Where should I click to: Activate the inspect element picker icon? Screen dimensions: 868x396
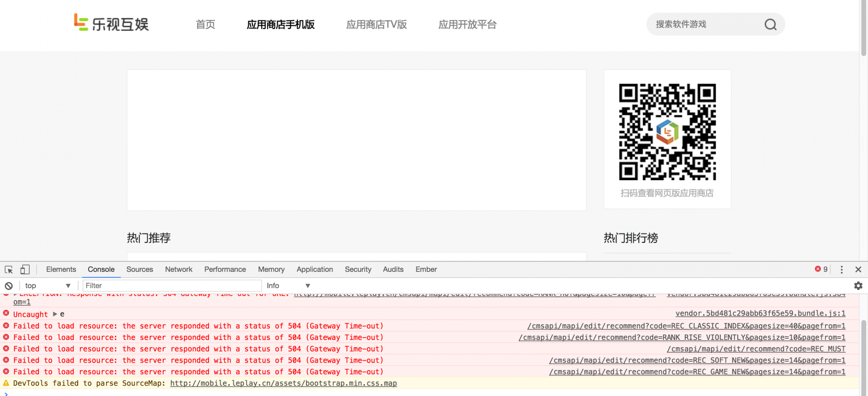pos(9,270)
